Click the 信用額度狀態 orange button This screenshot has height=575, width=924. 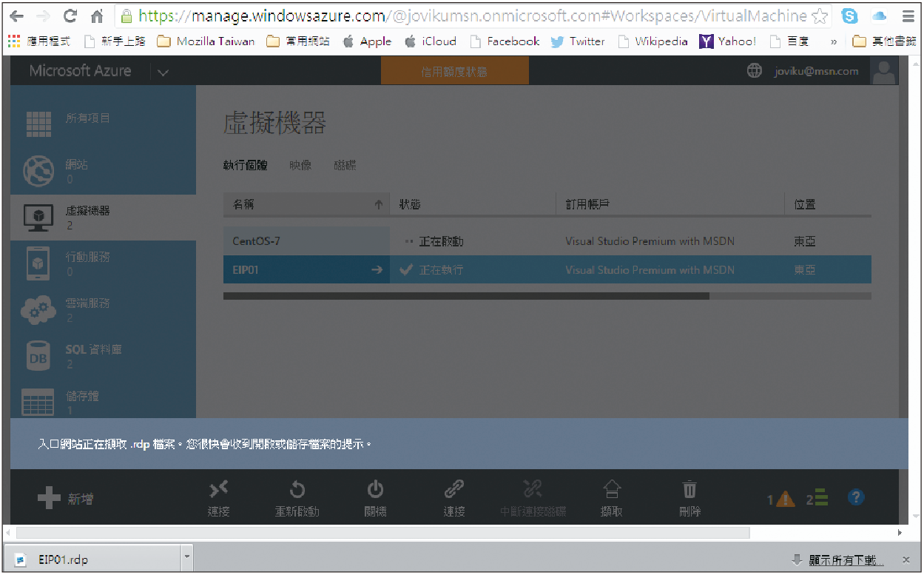click(x=455, y=72)
